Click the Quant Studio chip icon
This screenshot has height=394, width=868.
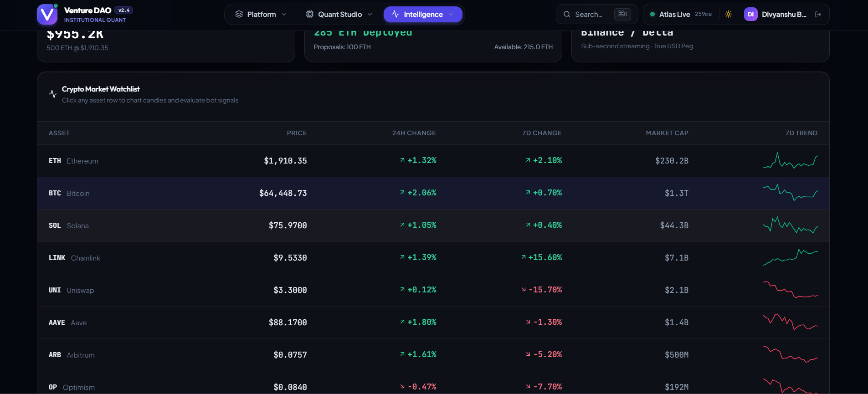coord(310,15)
